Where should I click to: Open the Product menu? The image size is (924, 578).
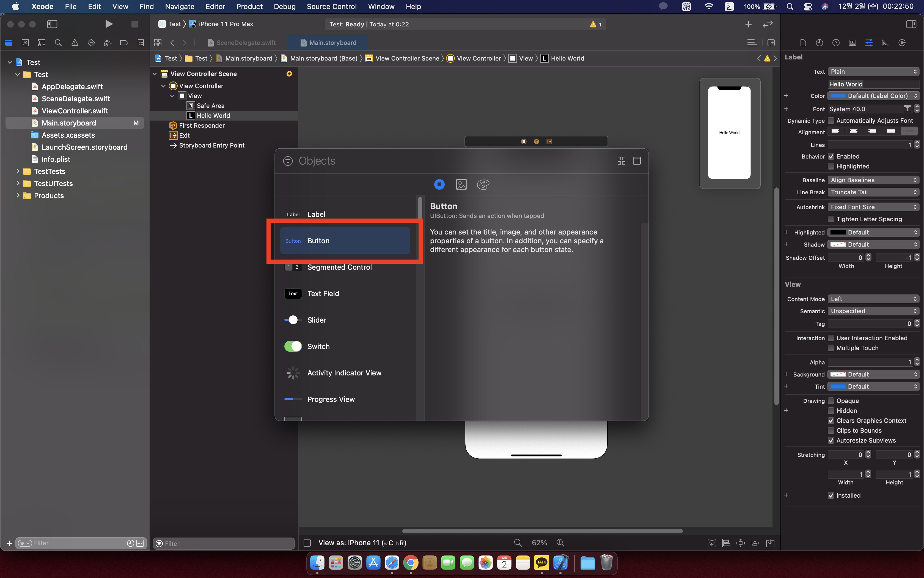pyautogui.click(x=249, y=7)
